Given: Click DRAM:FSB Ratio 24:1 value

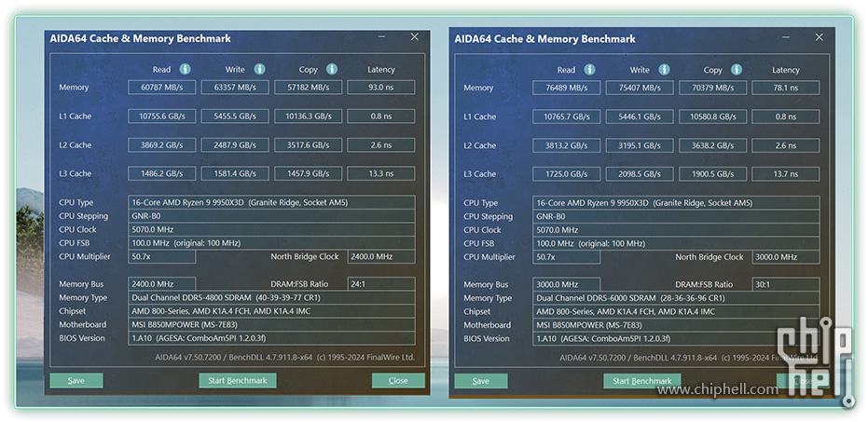Looking at the screenshot, I should point(380,284).
